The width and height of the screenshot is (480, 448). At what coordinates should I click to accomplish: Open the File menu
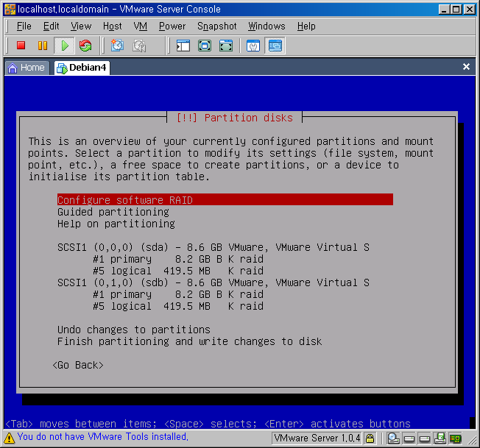pos(24,26)
